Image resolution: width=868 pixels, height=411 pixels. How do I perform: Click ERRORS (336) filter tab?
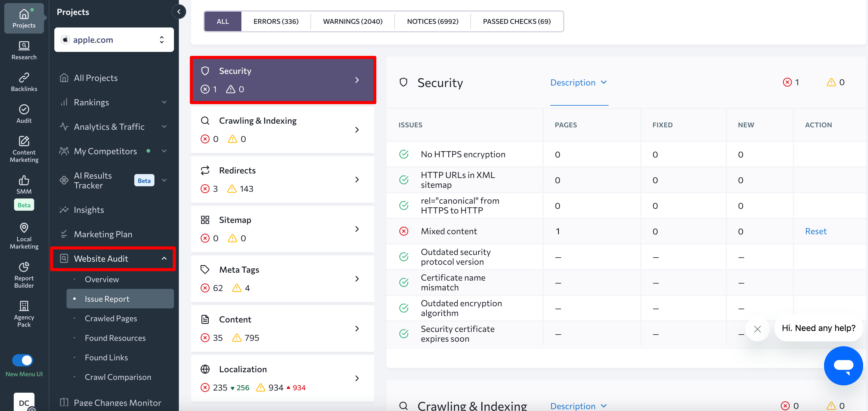point(275,21)
